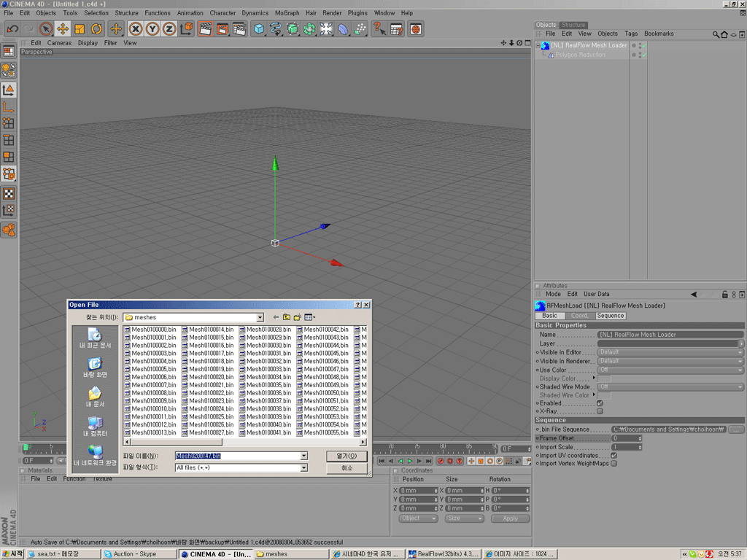Open the Visible in Editor dropdown
The height and width of the screenshot is (560, 747).
coord(670,352)
